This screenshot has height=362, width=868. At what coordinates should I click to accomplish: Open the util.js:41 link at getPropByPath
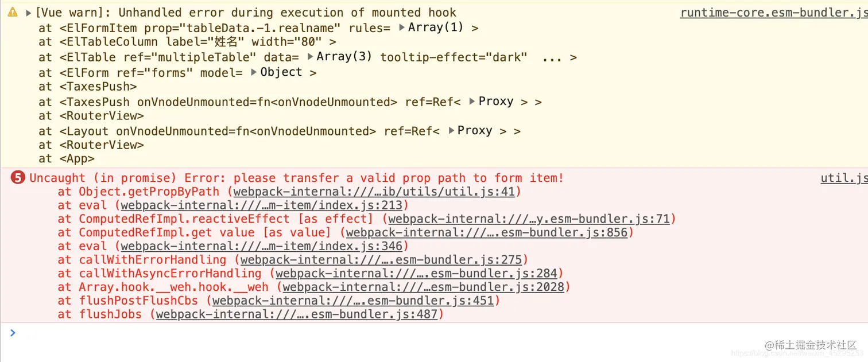click(374, 192)
